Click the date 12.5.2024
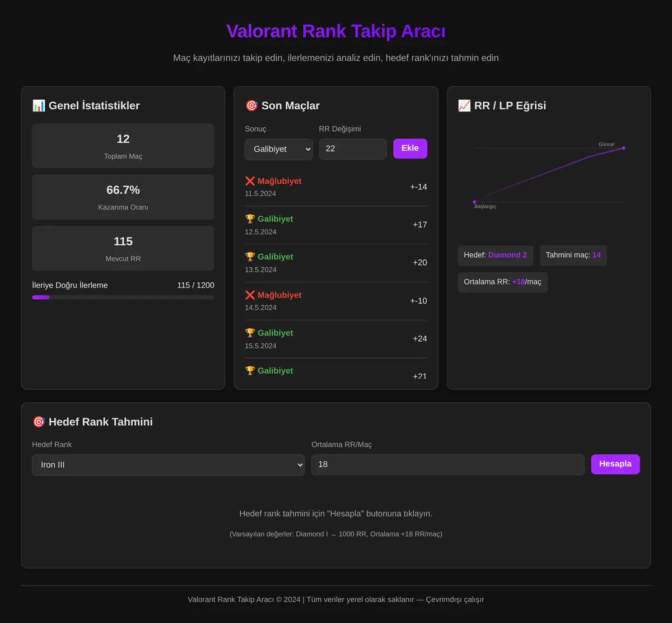The image size is (672, 623). point(260,232)
